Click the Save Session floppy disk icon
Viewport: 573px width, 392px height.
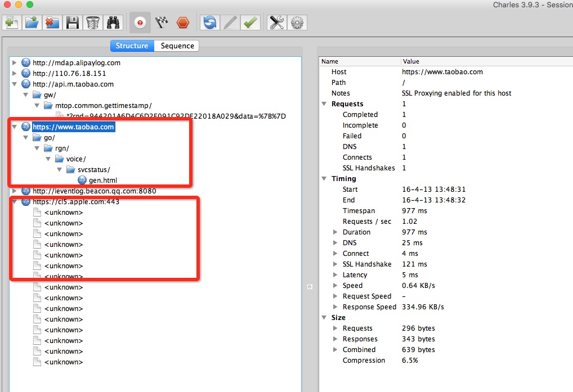pos(72,22)
